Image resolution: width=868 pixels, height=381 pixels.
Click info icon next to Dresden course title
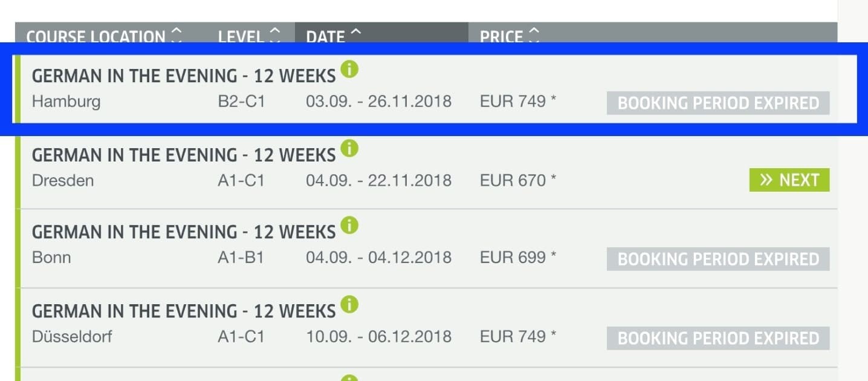tap(349, 148)
